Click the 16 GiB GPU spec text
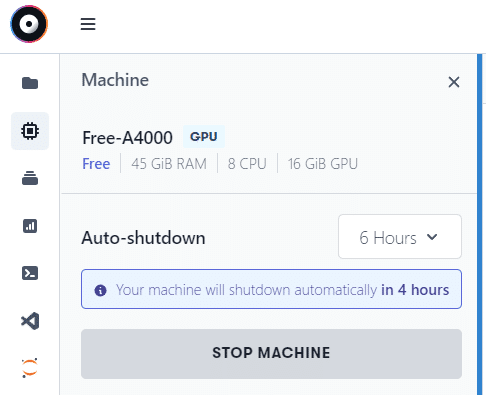This screenshot has height=395, width=486. point(323,164)
